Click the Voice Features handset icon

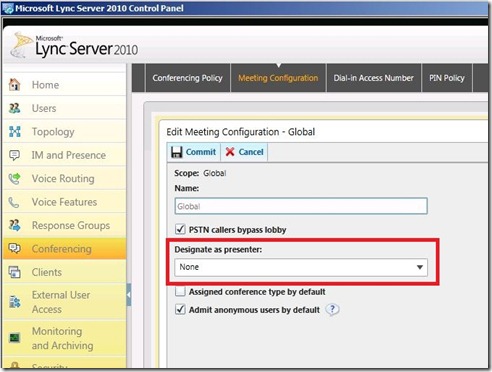[14, 202]
